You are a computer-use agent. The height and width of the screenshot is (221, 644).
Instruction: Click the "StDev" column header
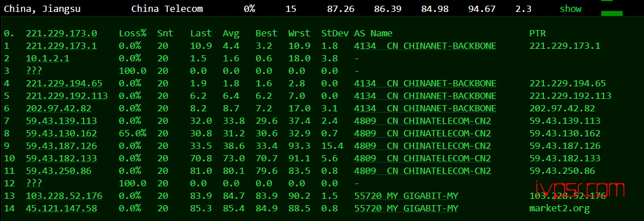[335, 34]
